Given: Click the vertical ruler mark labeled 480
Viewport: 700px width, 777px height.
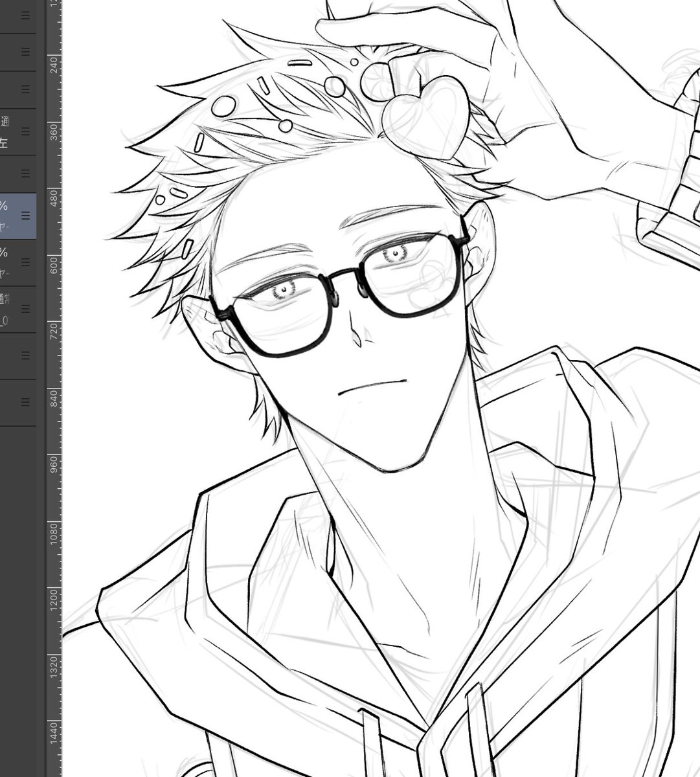Looking at the screenshot, I should [x=54, y=197].
